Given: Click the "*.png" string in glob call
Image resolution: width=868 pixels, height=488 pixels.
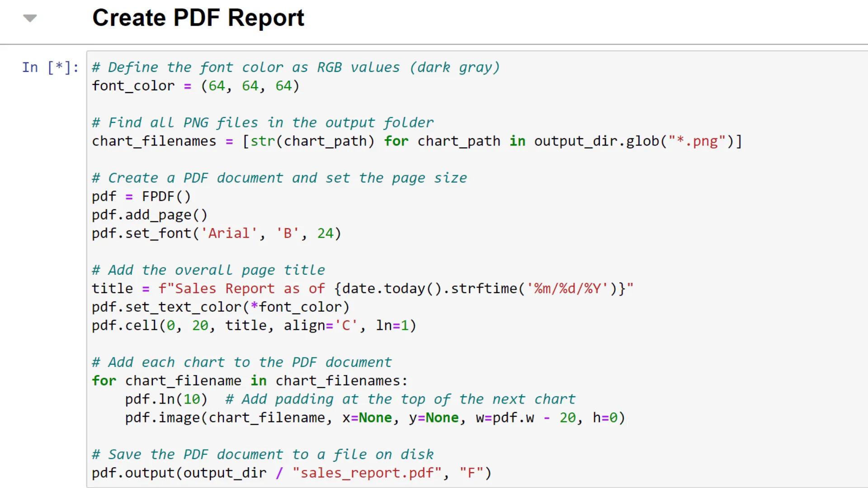Looking at the screenshot, I should point(697,141).
